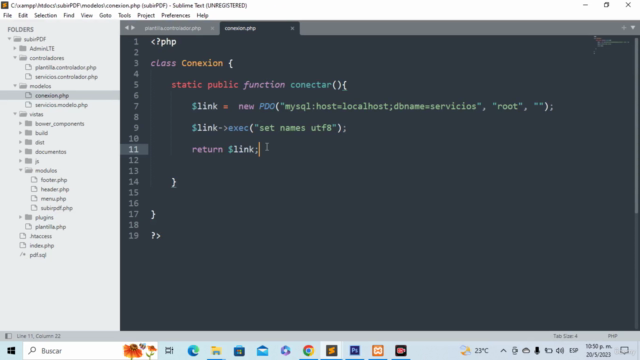Open plantilla.php file
Image resolution: width=640 pixels, height=360 pixels.
tap(50, 227)
